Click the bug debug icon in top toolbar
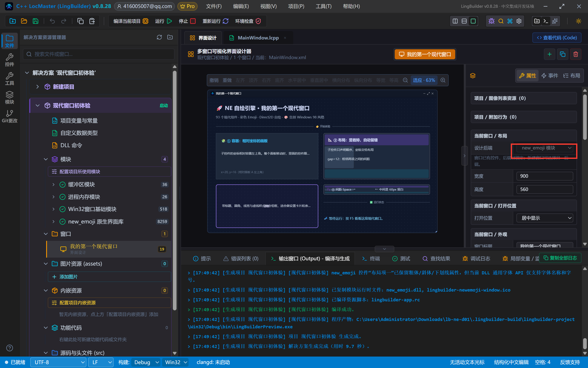This screenshot has width=588, height=368. tap(491, 21)
